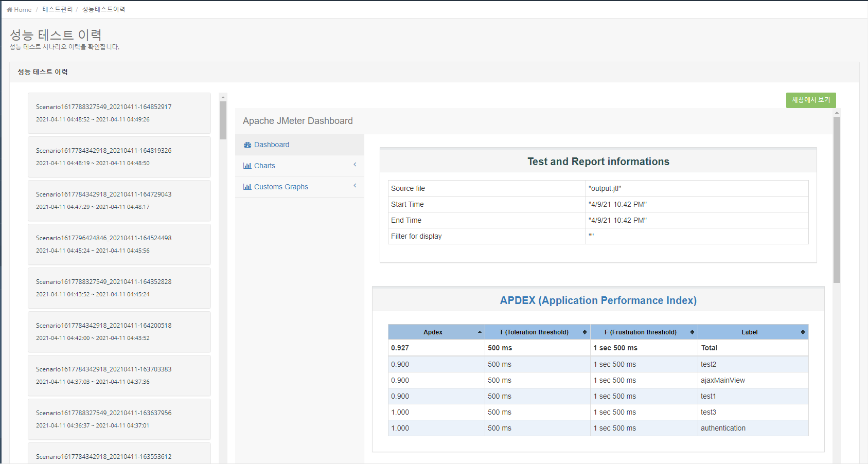Click the test3 label cell
Screen dimensions: 868x464
753,412
